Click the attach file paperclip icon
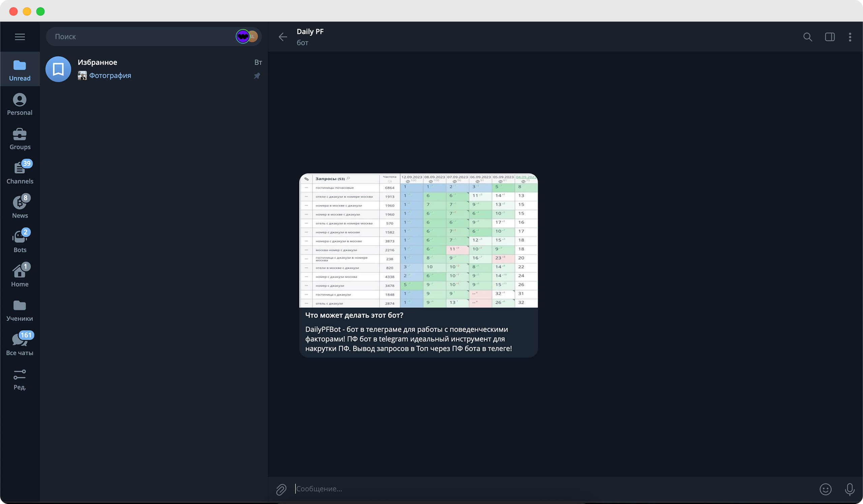 pos(281,489)
